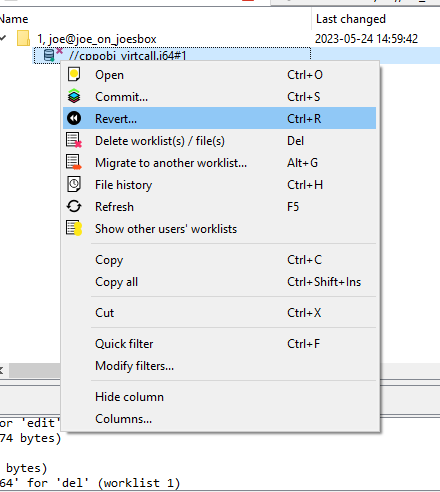440x492 pixels.
Task: Click the Open menu item icon
Action: [x=74, y=74]
